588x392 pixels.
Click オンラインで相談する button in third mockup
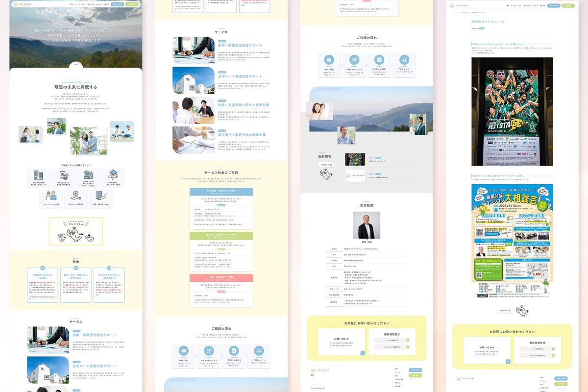tap(392, 347)
